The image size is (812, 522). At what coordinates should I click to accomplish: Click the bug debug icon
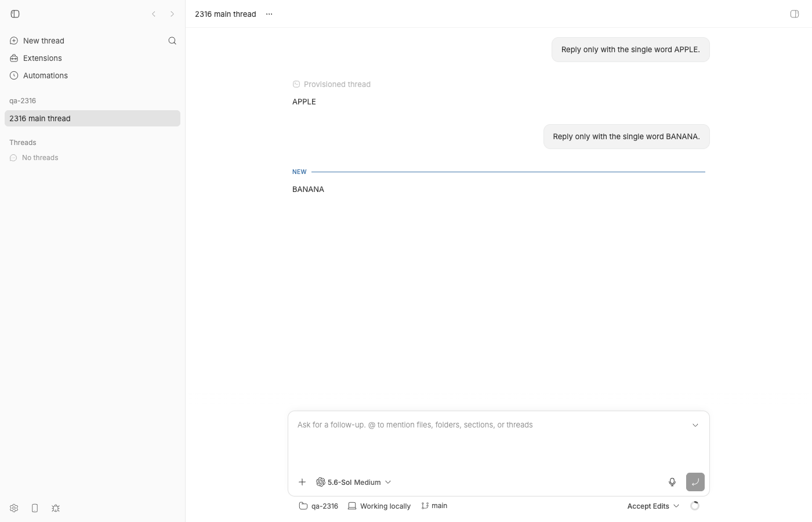point(56,508)
